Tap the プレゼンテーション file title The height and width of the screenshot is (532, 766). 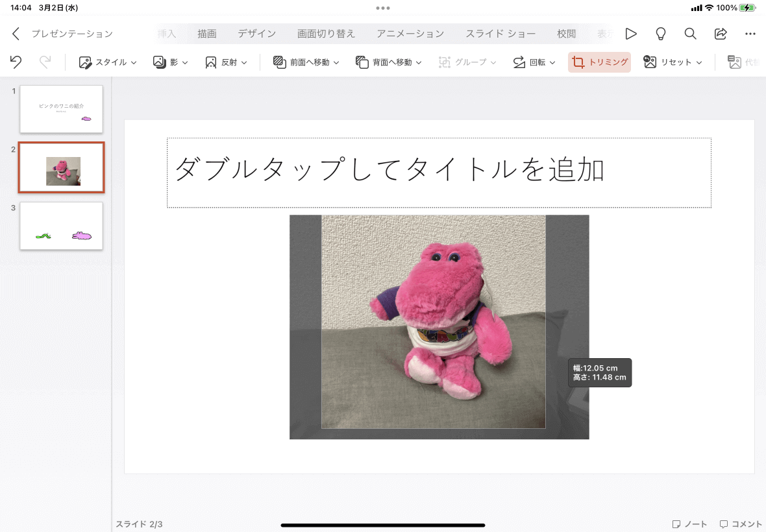pyautogui.click(x=72, y=34)
